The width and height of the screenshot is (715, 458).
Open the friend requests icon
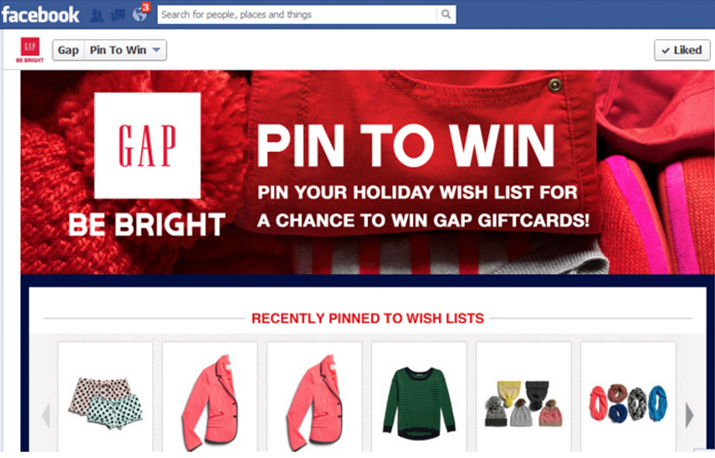point(96,15)
